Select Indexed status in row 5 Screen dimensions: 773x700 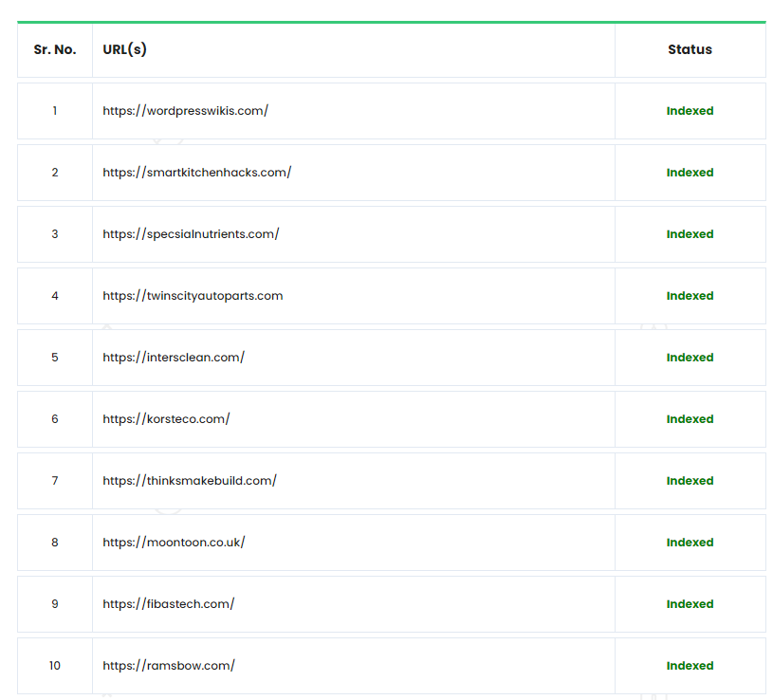tap(690, 358)
